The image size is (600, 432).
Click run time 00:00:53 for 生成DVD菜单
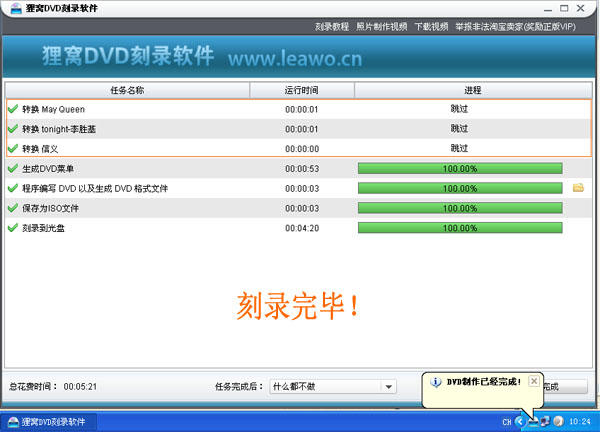(x=302, y=169)
